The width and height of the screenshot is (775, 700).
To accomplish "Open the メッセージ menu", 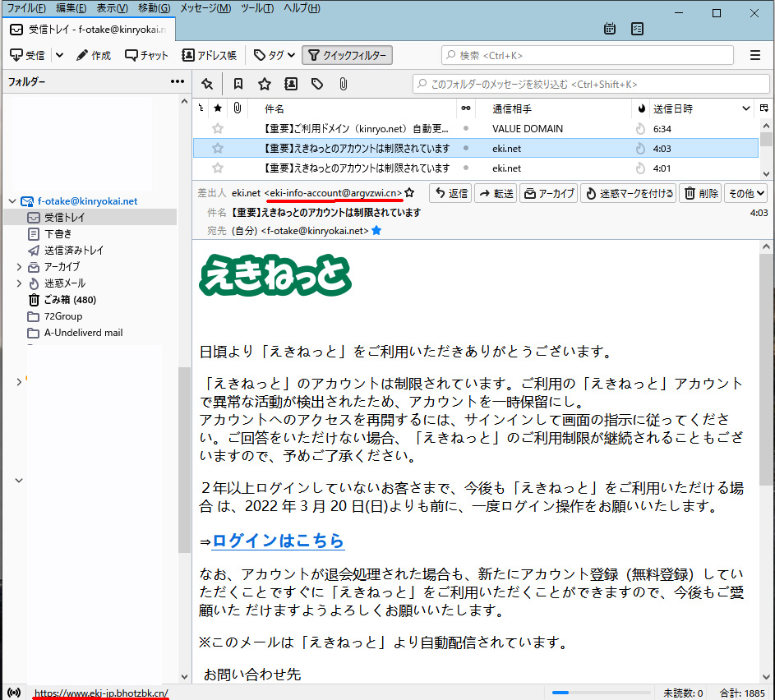I will [205, 8].
